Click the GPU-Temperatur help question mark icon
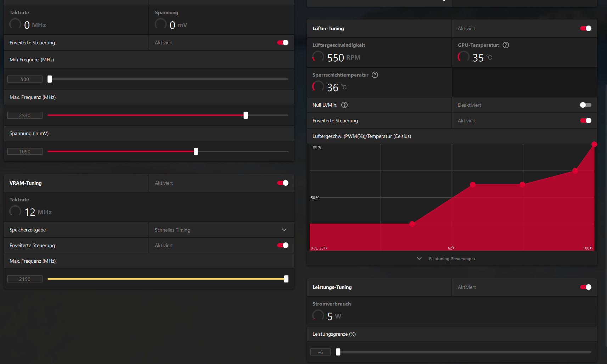Image resolution: width=607 pixels, height=364 pixels. [x=506, y=45]
